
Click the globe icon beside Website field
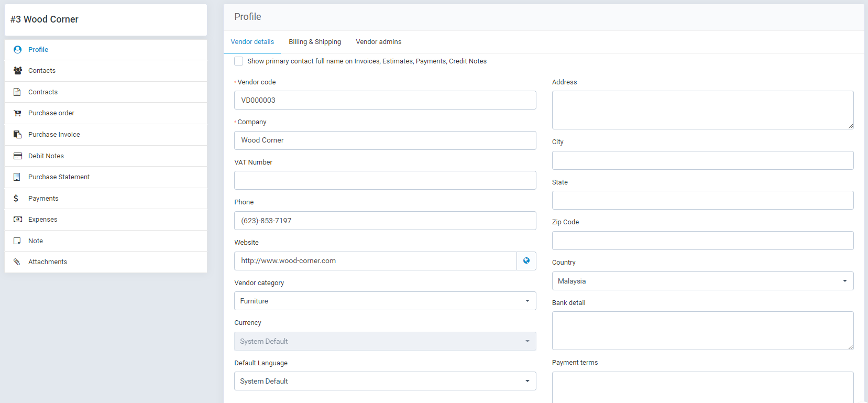(x=526, y=261)
